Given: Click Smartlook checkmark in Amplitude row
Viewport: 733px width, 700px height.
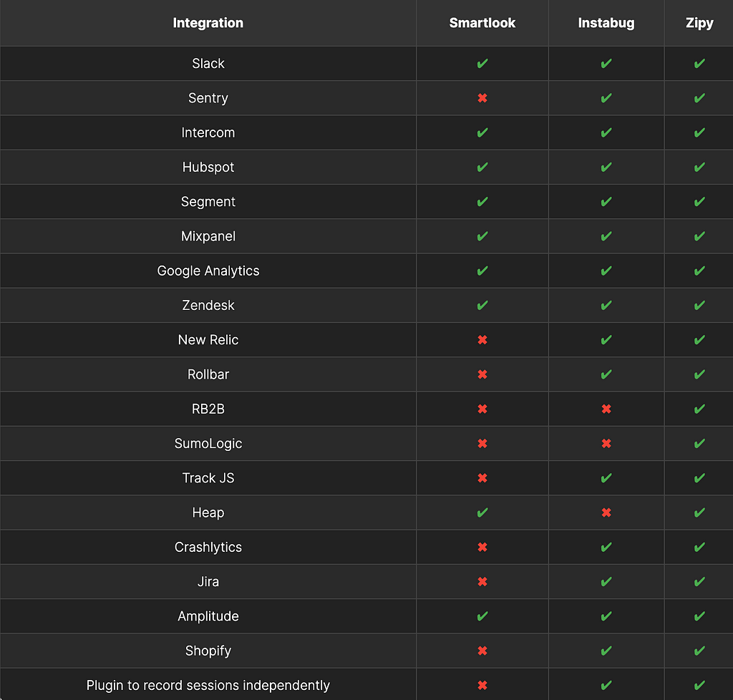Looking at the screenshot, I should (x=482, y=616).
